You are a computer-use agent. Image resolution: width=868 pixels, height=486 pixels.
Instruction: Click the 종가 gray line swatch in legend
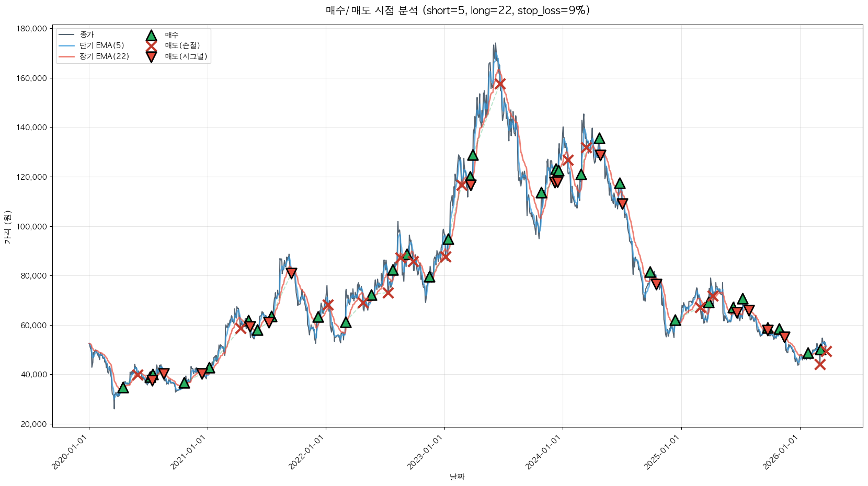tap(67, 35)
